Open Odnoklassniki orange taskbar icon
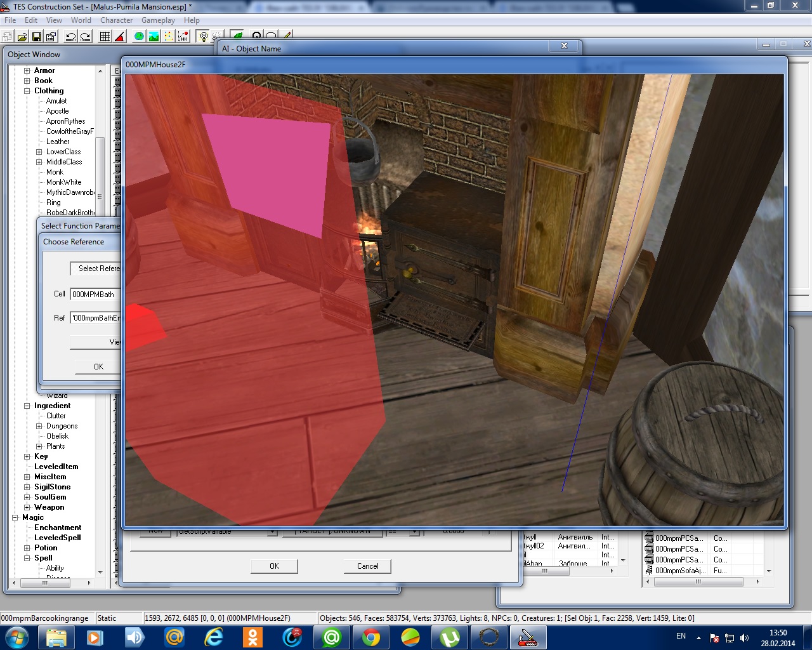The width and height of the screenshot is (812, 650). click(x=252, y=637)
